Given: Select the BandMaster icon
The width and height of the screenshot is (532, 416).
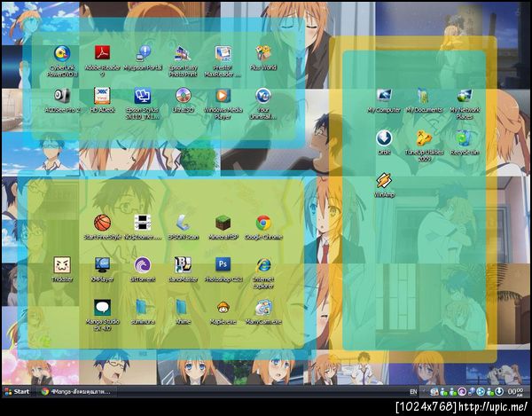Looking at the screenshot, I should point(183,265).
